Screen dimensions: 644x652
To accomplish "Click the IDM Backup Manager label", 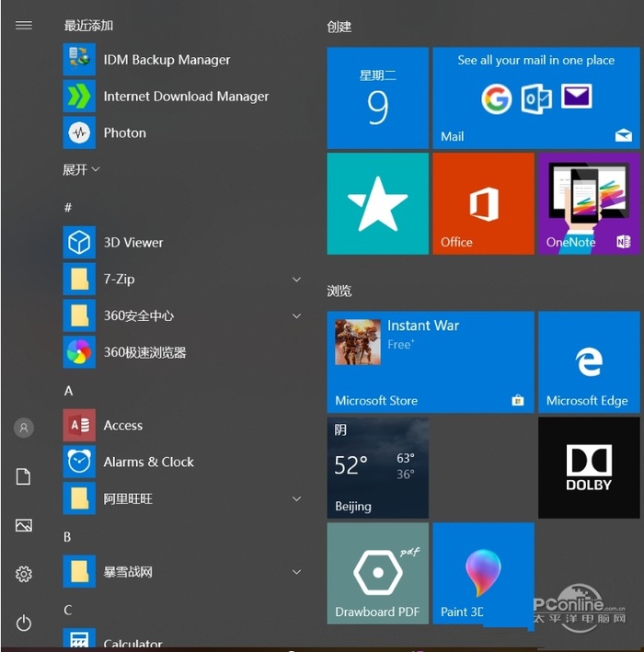I will click(x=167, y=60).
